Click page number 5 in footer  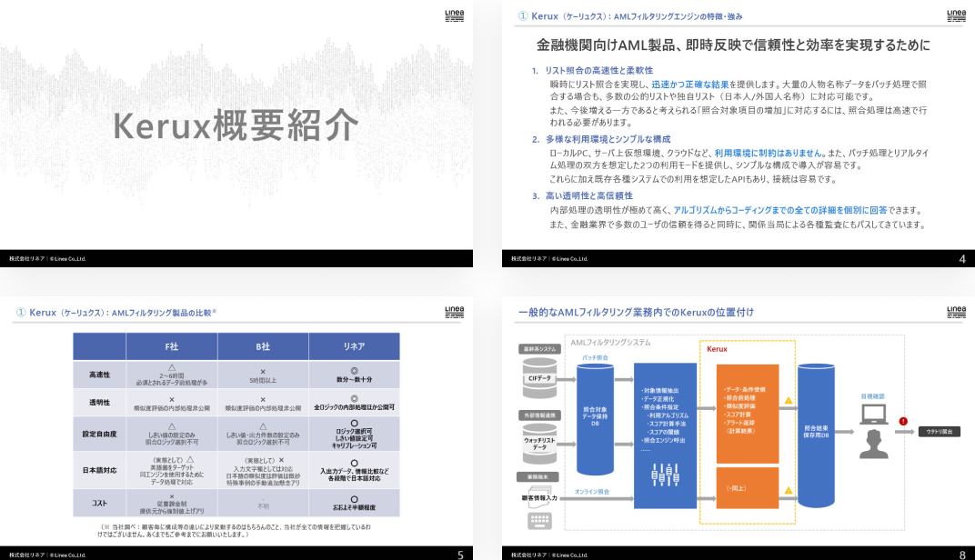pos(460,555)
